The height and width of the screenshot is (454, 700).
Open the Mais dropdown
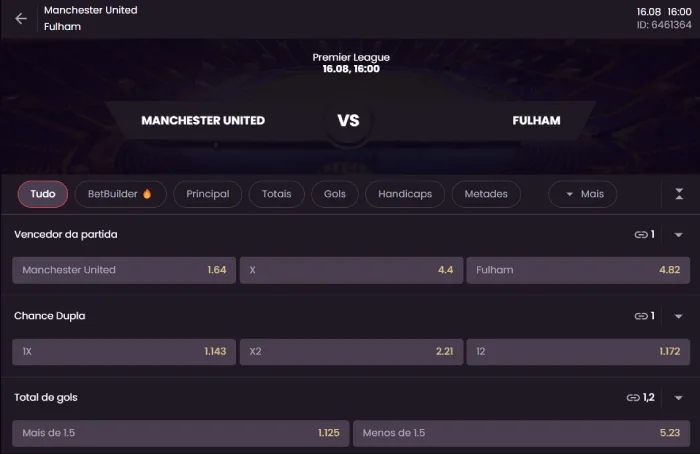[582, 194]
